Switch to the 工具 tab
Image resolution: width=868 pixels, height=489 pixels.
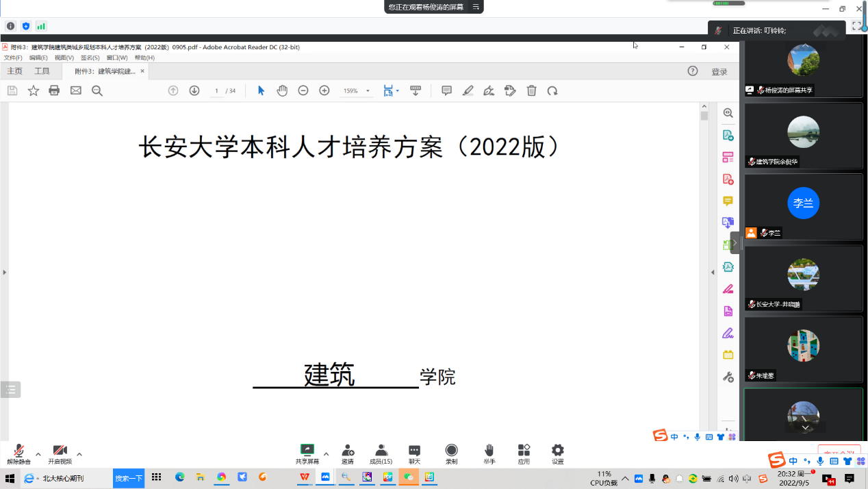42,71
